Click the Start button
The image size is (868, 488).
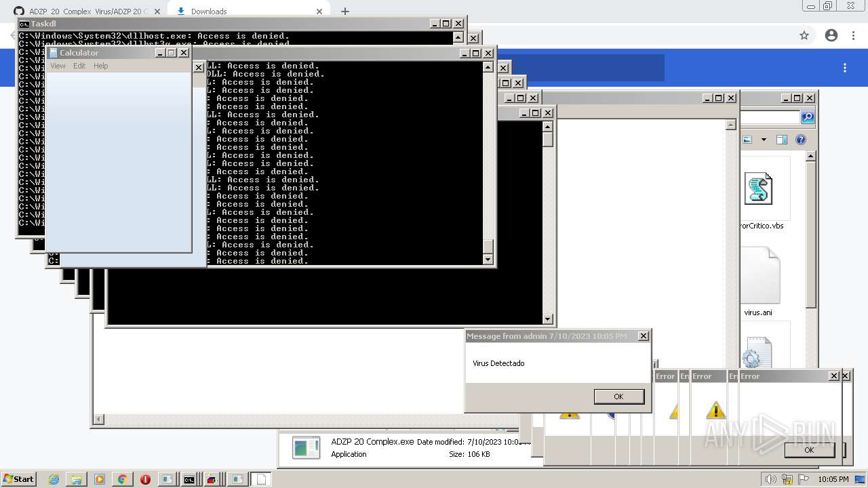click(18, 479)
